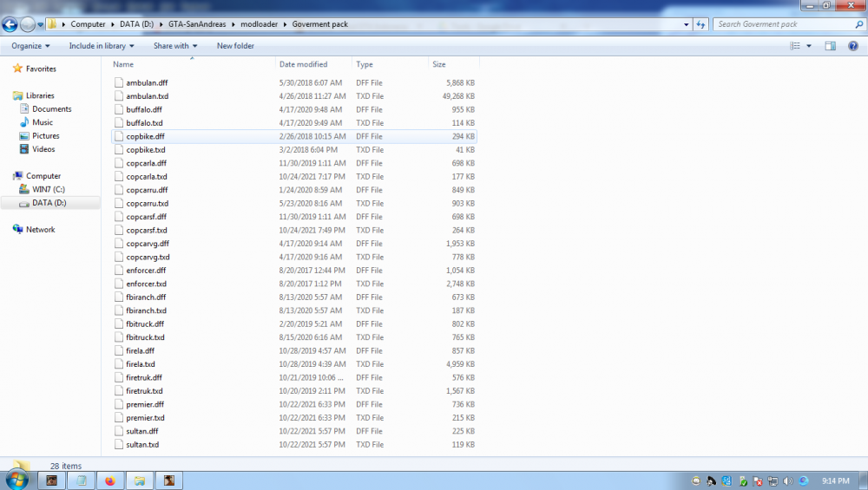
Task: Select the file named copcarvg.dff
Action: pyautogui.click(x=148, y=244)
